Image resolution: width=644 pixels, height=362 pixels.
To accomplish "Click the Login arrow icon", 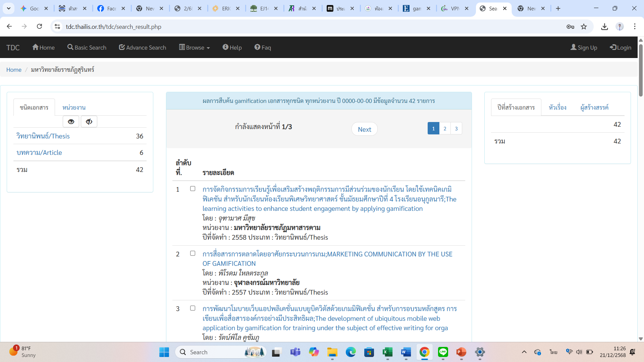I will (613, 47).
